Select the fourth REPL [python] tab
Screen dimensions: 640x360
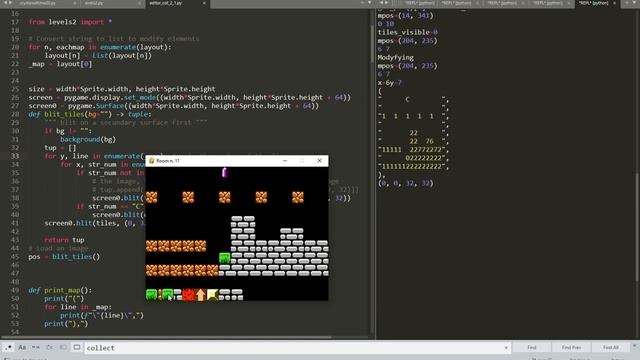[552, 3]
